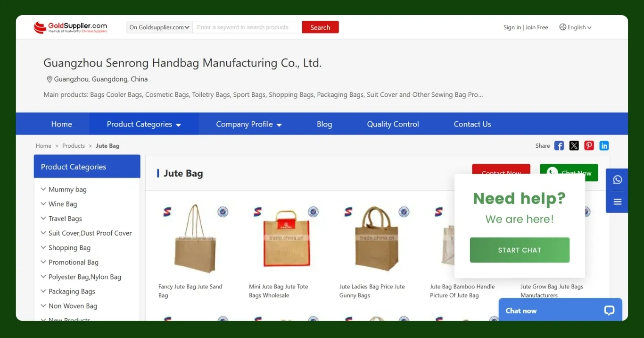
Task: Click the Sign in link
Action: [512, 27]
